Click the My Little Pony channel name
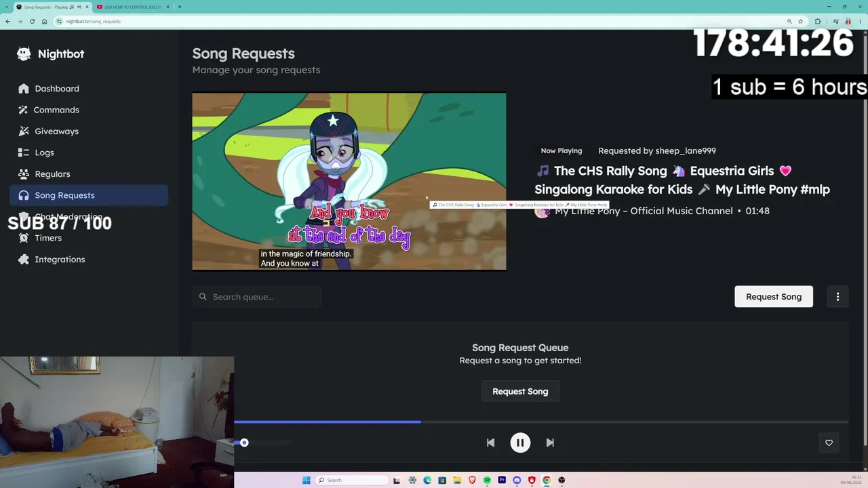Viewport: 868px width, 488px height. [644, 211]
